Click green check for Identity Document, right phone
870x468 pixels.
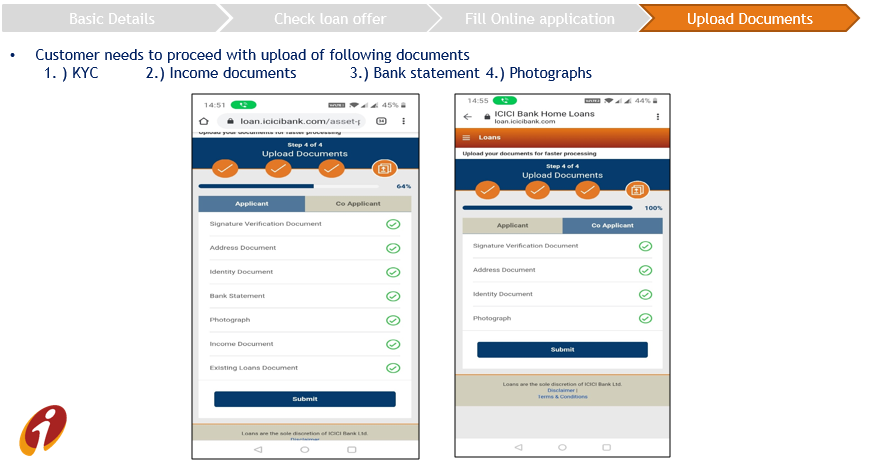(x=645, y=294)
